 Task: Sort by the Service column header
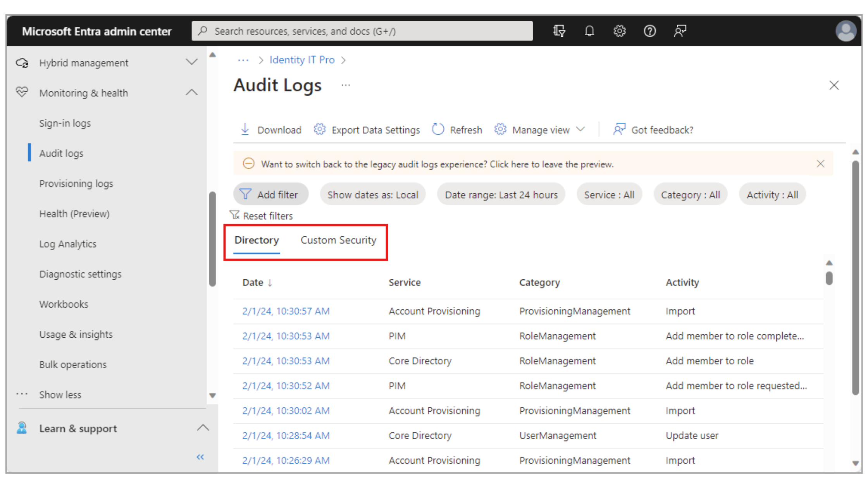pyautogui.click(x=405, y=283)
